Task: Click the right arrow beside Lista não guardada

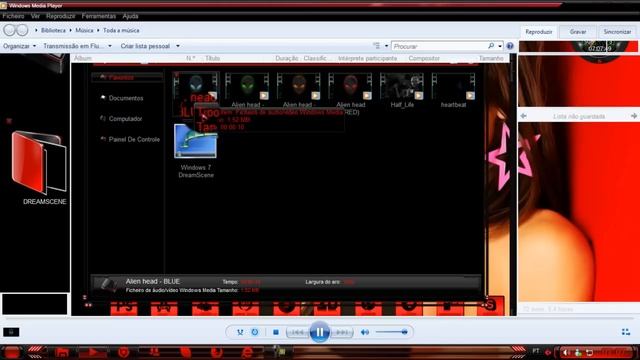Action: [633, 116]
